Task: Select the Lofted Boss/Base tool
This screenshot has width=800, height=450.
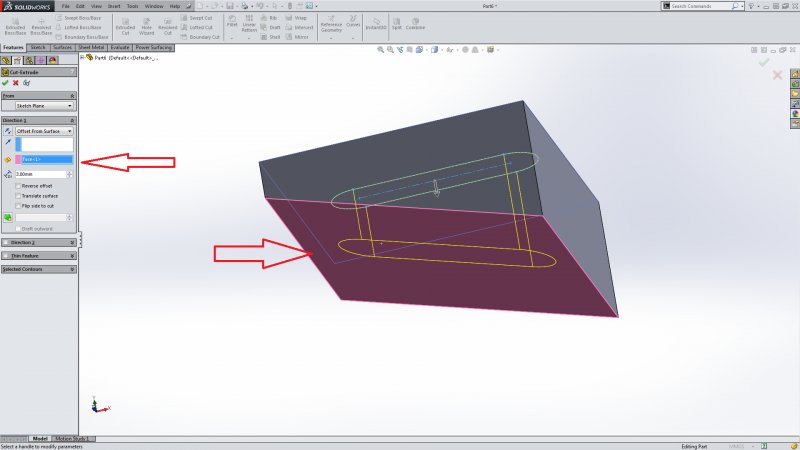Action: point(78,28)
